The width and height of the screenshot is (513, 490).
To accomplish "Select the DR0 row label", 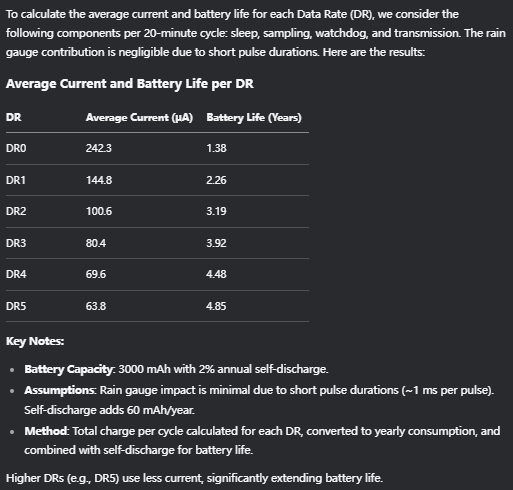I will coord(16,148).
